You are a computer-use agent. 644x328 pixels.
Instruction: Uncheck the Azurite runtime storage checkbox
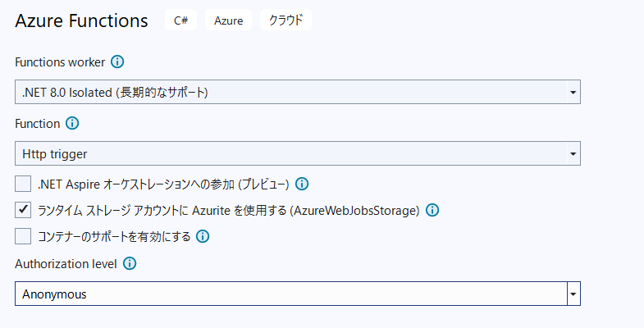pyautogui.click(x=23, y=210)
